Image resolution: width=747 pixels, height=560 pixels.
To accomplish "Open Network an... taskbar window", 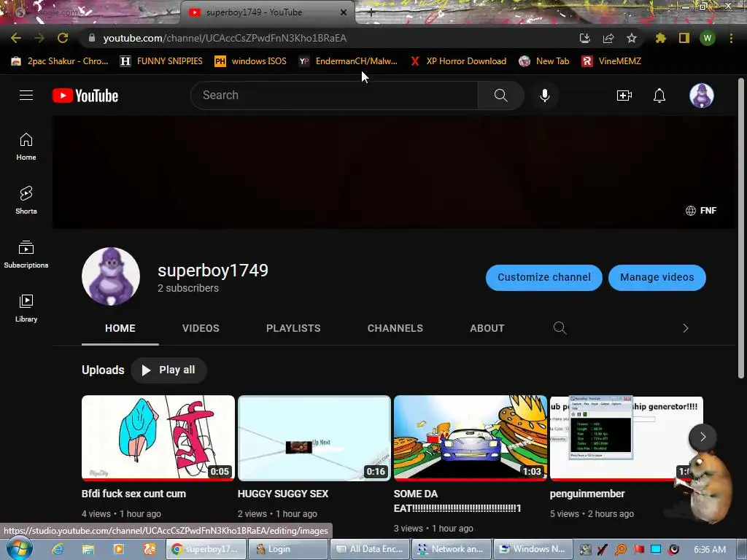I will point(451,549).
